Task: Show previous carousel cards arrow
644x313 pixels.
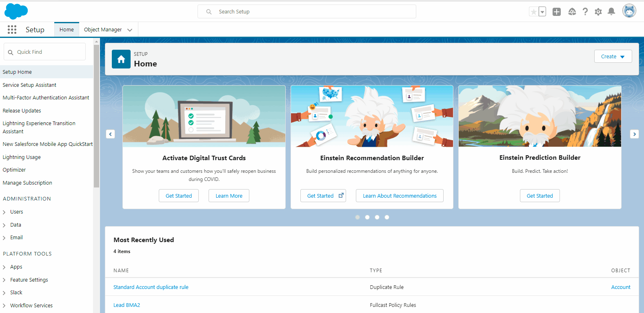Action: [111, 134]
